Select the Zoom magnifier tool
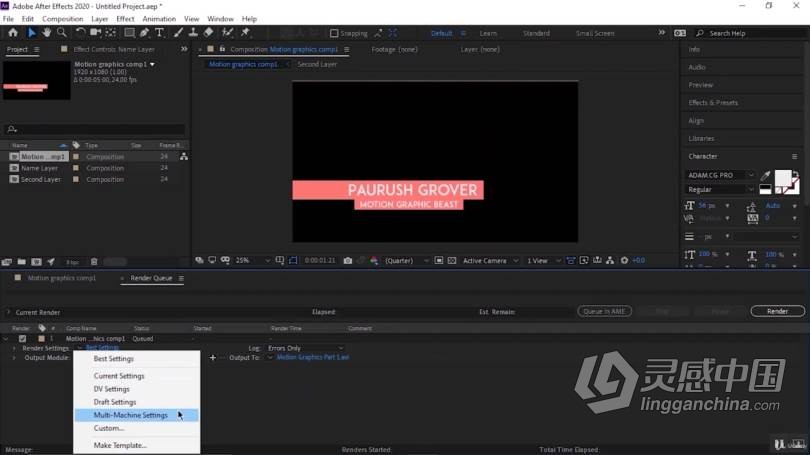This screenshot has height=455, width=810. [x=62, y=33]
